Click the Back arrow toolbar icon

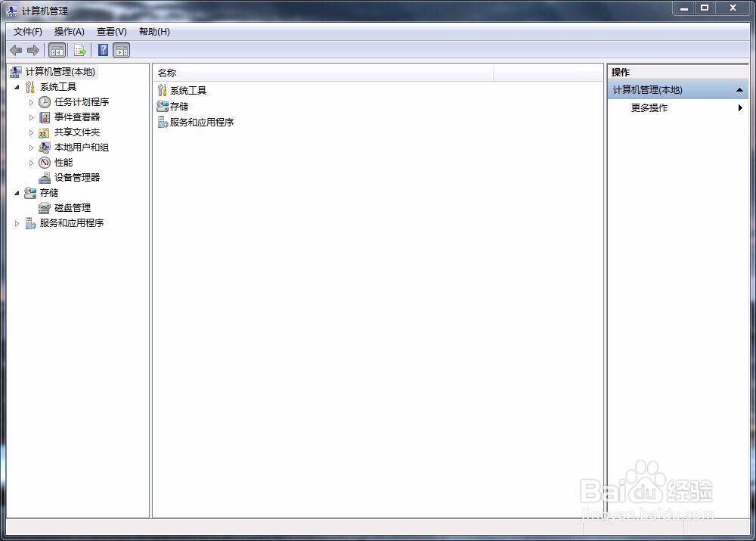tap(16, 50)
